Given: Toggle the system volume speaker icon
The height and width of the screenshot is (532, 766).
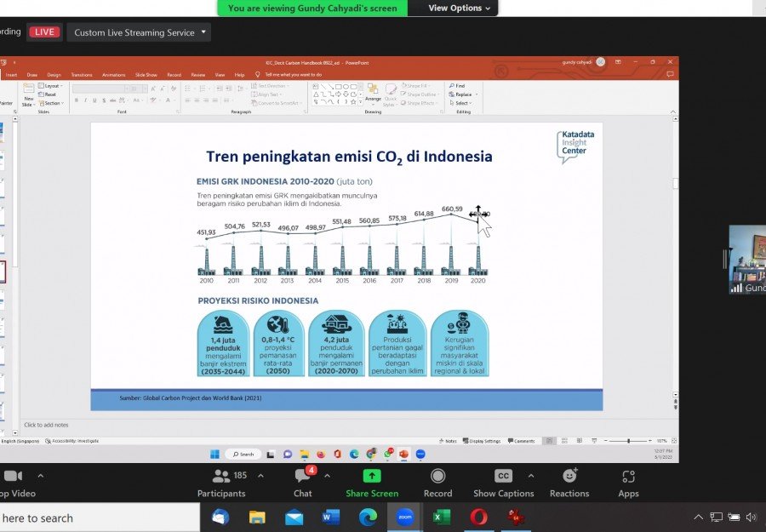Looking at the screenshot, I should pos(751,517).
